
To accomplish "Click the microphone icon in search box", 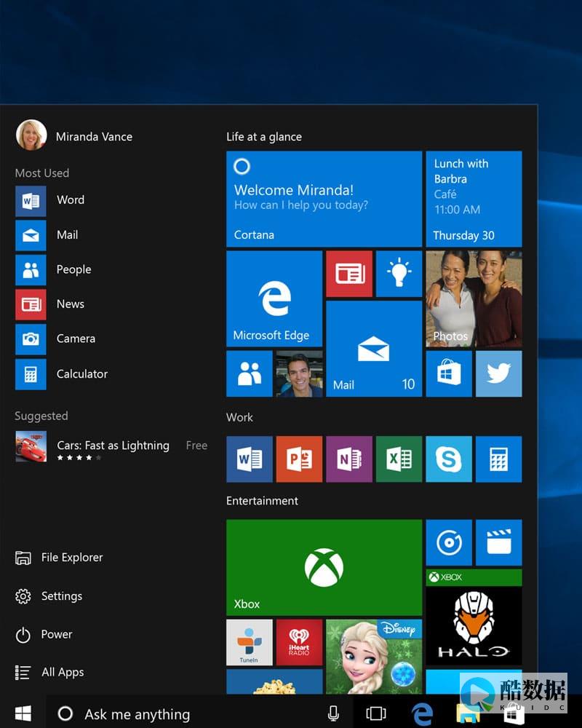I will (x=333, y=713).
